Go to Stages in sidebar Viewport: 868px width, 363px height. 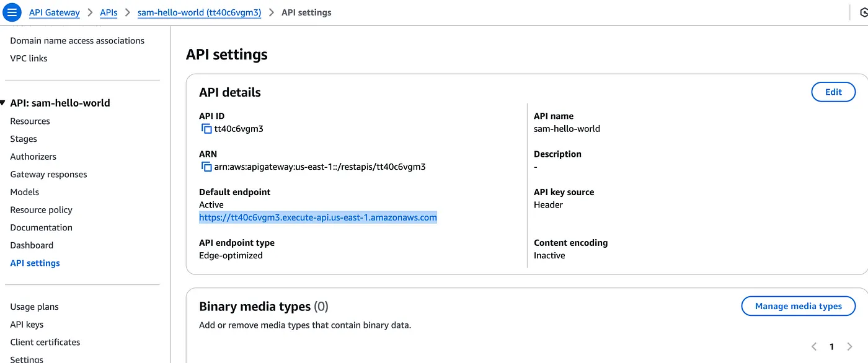pos(24,139)
